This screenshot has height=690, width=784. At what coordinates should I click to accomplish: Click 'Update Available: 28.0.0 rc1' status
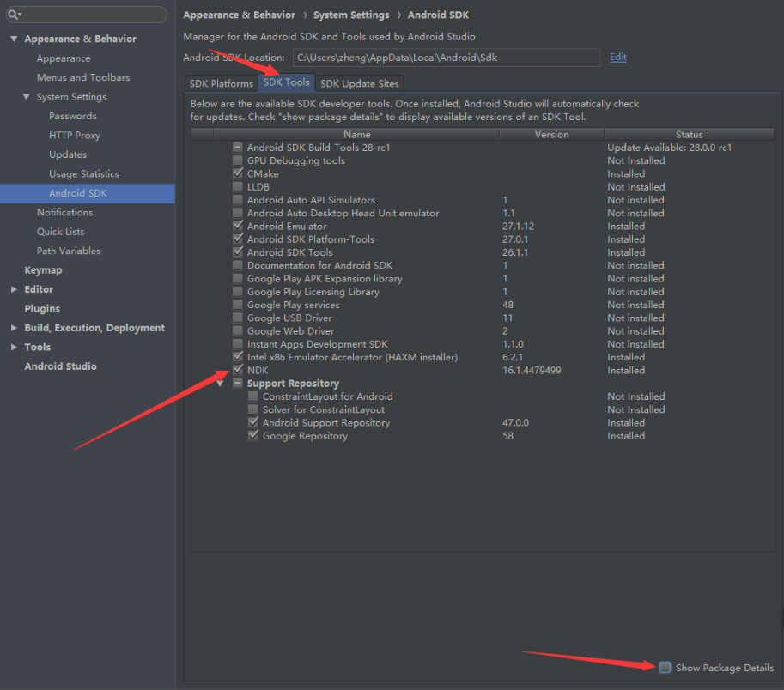[x=669, y=148]
